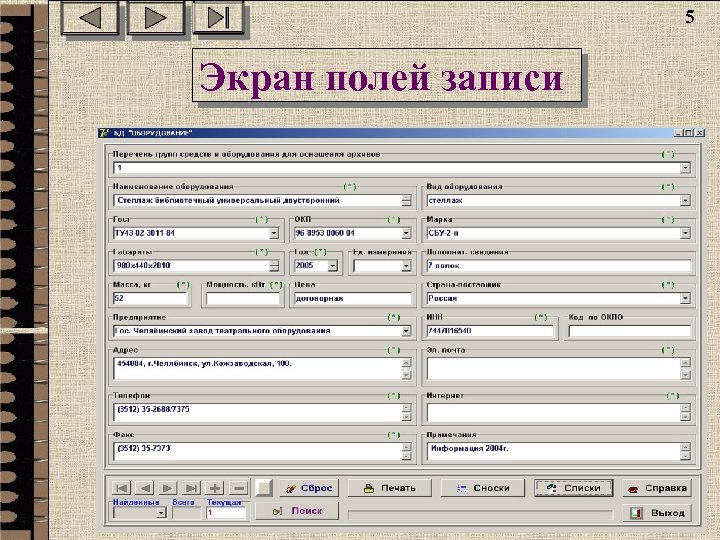
Task: Click the progress bar beside Поиск
Action: 480,515
